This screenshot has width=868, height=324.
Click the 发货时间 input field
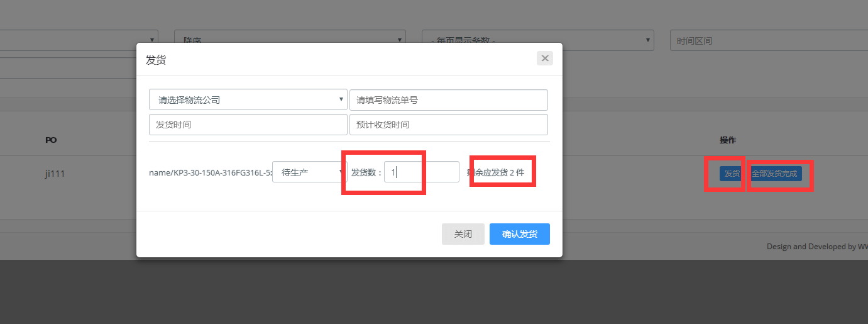point(248,125)
